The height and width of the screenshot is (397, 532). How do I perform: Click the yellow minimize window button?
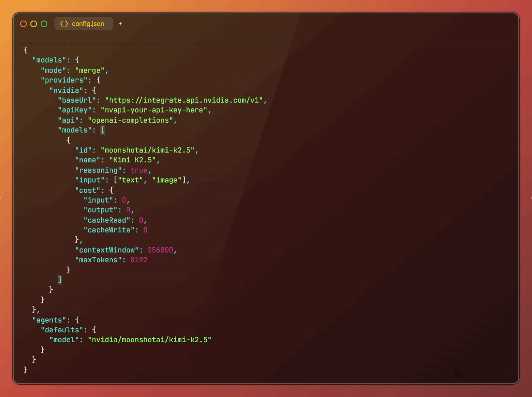[x=33, y=24]
